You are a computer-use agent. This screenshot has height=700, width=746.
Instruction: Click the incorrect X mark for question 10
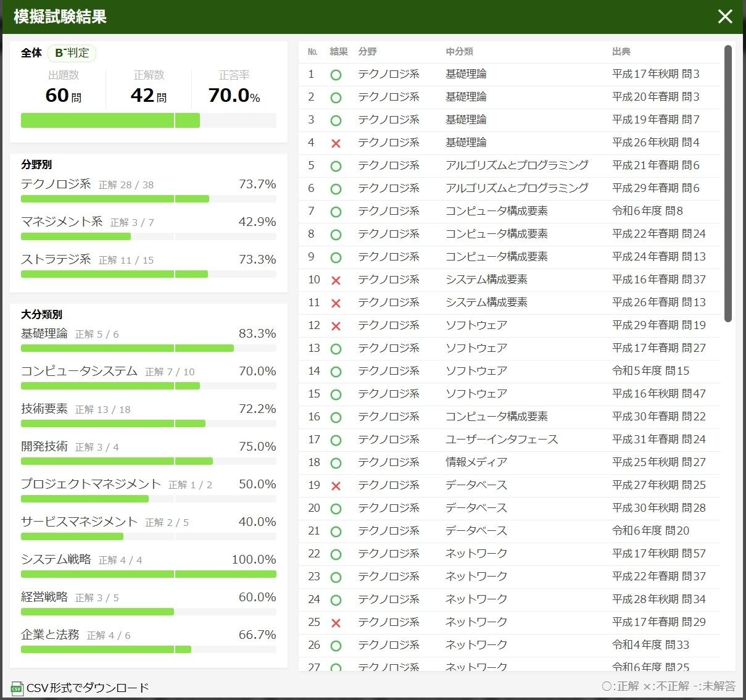coord(336,280)
